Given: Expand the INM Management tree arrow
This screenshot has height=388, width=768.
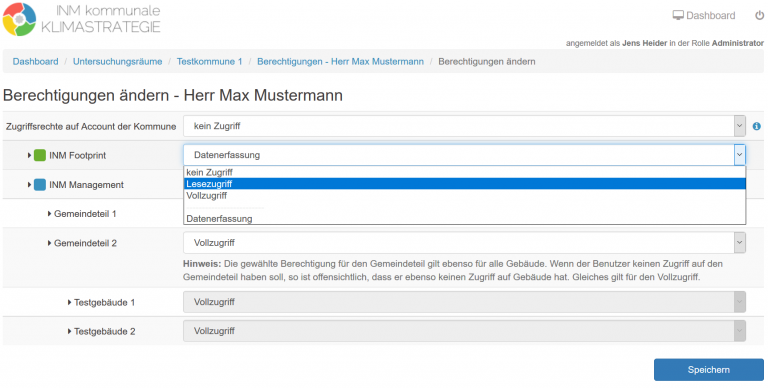Looking at the screenshot, I should (29, 185).
